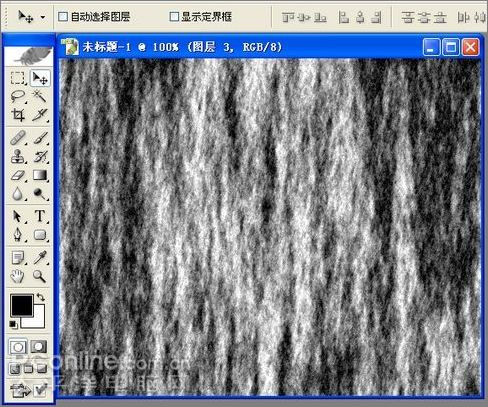Maximize the 未标题-1 document window
Viewport: 488px width, 407px height.
coord(451,47)
